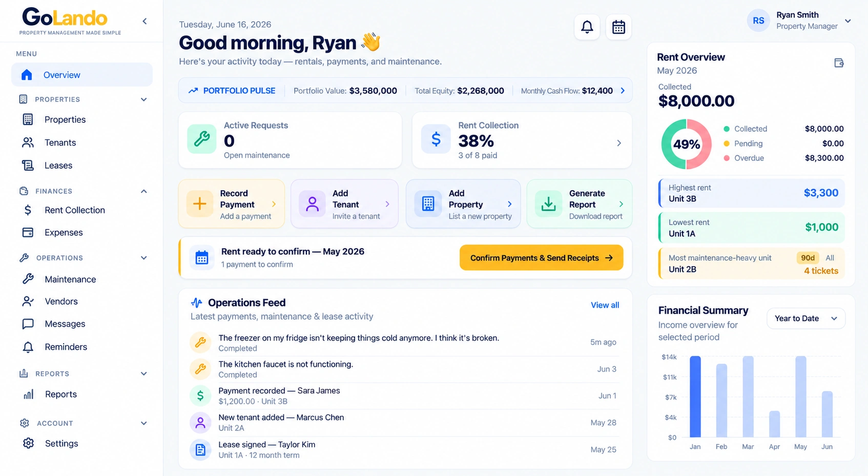Click the plus icon on Record Payment

[x=199, y=204]
